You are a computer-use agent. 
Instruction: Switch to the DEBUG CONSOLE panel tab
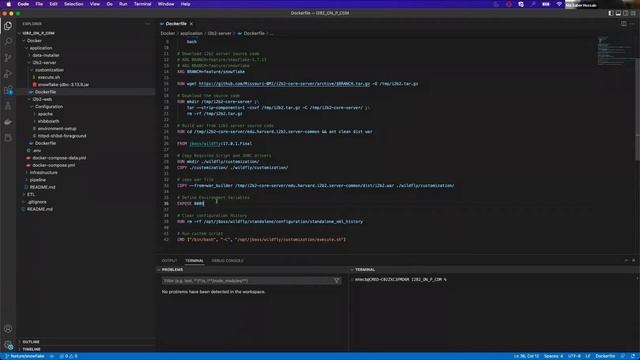(x=227, y=260)
